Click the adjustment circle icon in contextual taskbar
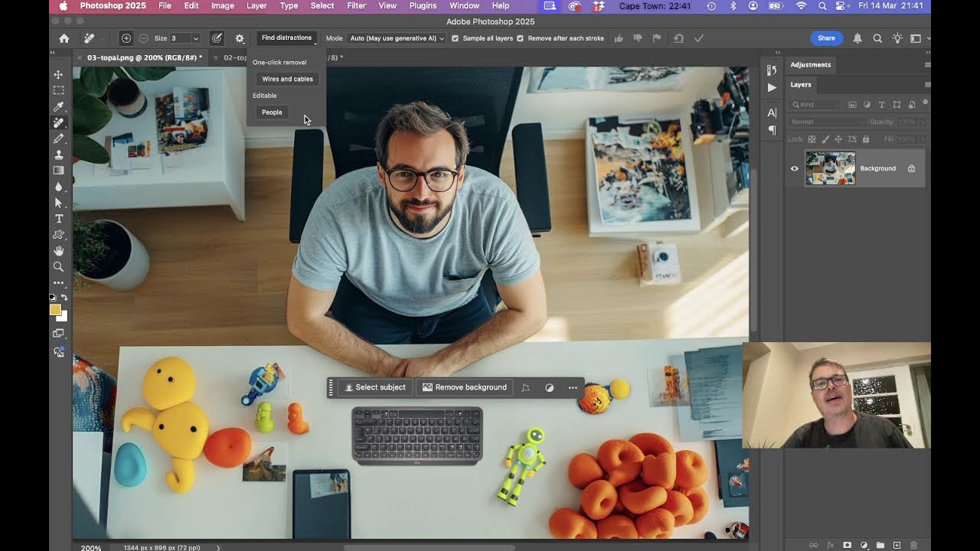Image resolution: width=980 pixels, height=551 pixels. (x=549, y=388)
